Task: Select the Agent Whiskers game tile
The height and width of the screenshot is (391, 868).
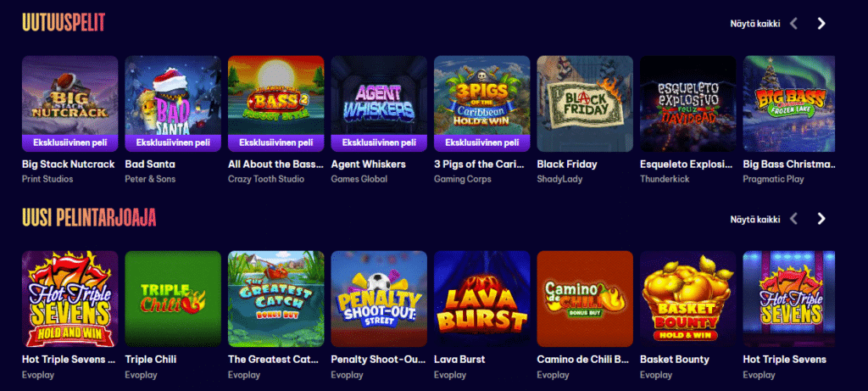Action: coord(379,103)
